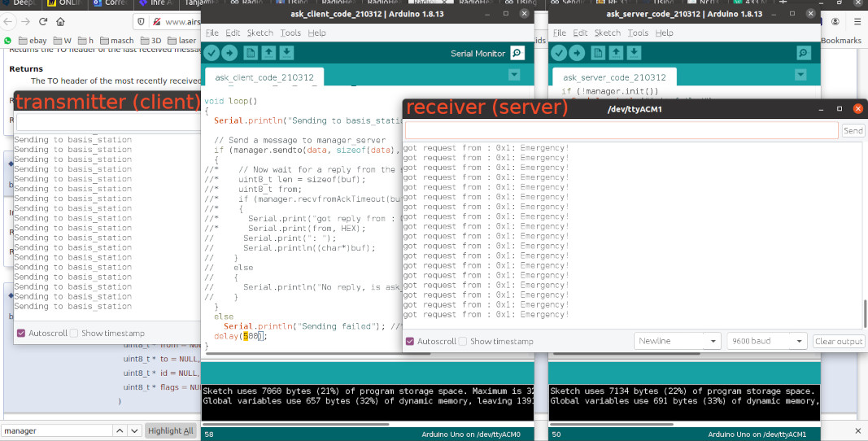Click transmitter serial monitor input field
868x441 pixels.
tap(108, 122)
